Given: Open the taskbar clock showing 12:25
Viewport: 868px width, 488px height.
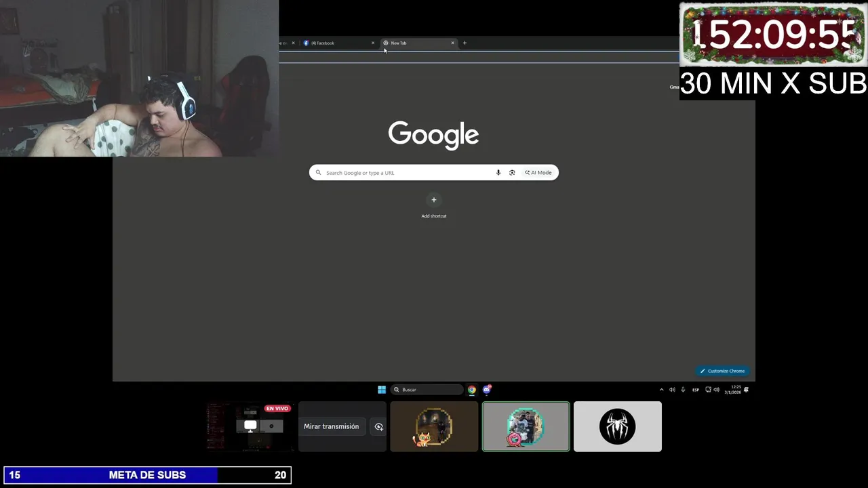Looking at the screenshot, I should 732,390.
